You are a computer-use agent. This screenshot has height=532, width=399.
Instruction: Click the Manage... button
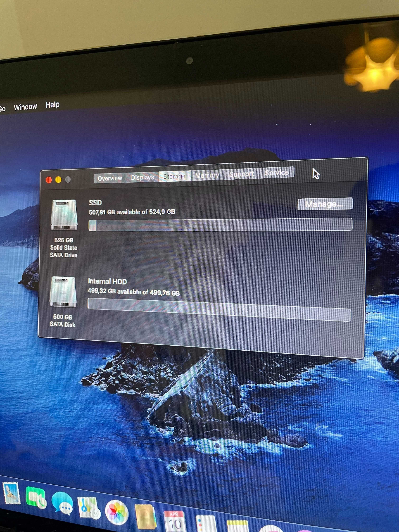click(325, 204)
